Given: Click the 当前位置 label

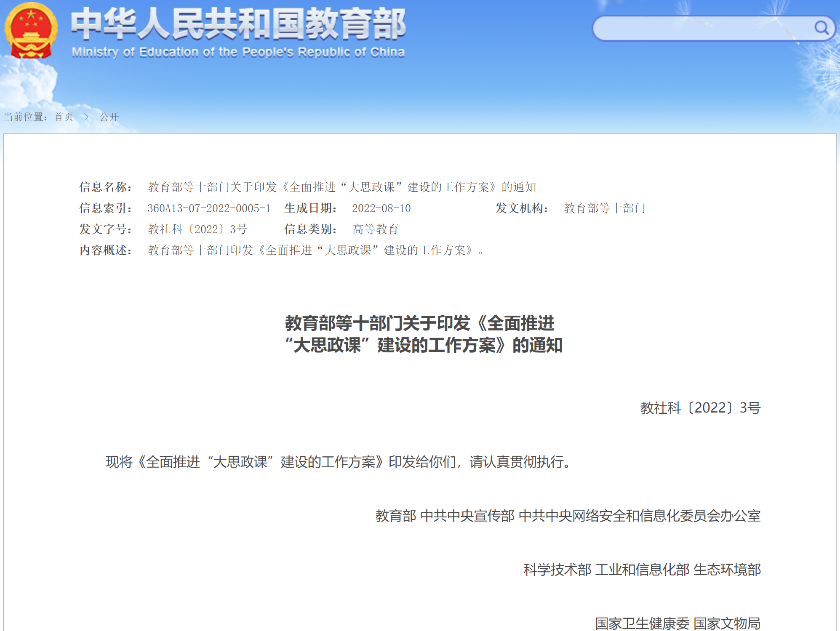Looking at the screenshot, I should (x=26, y=117).
